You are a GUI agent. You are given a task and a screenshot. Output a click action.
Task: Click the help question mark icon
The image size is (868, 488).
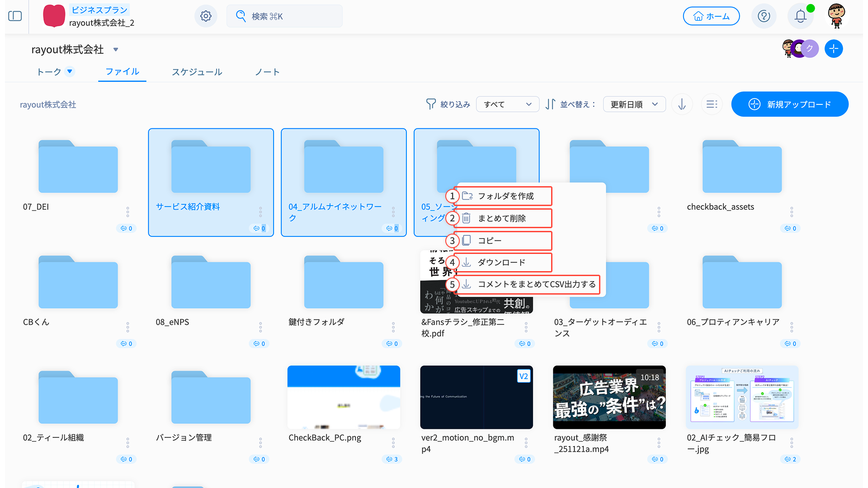(x=764, y=16)
